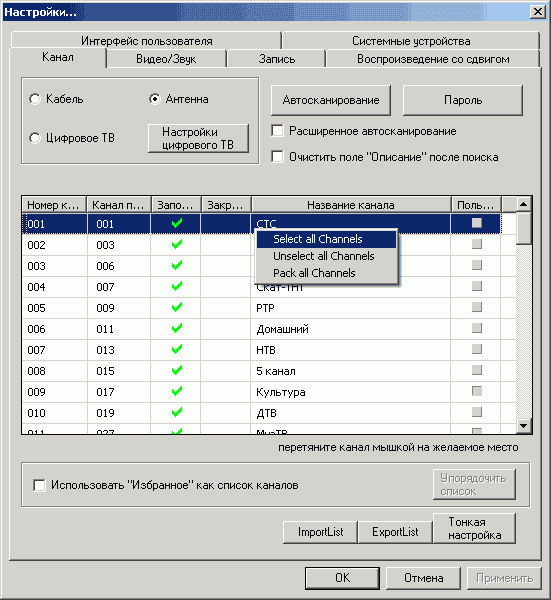Select the РТР channel name

[265, 308]
